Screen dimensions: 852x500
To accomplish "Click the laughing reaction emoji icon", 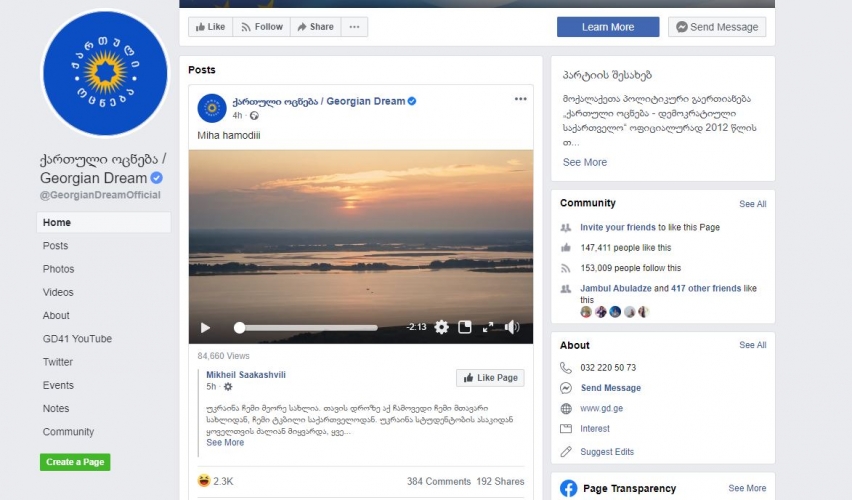I will pos(204,481).
